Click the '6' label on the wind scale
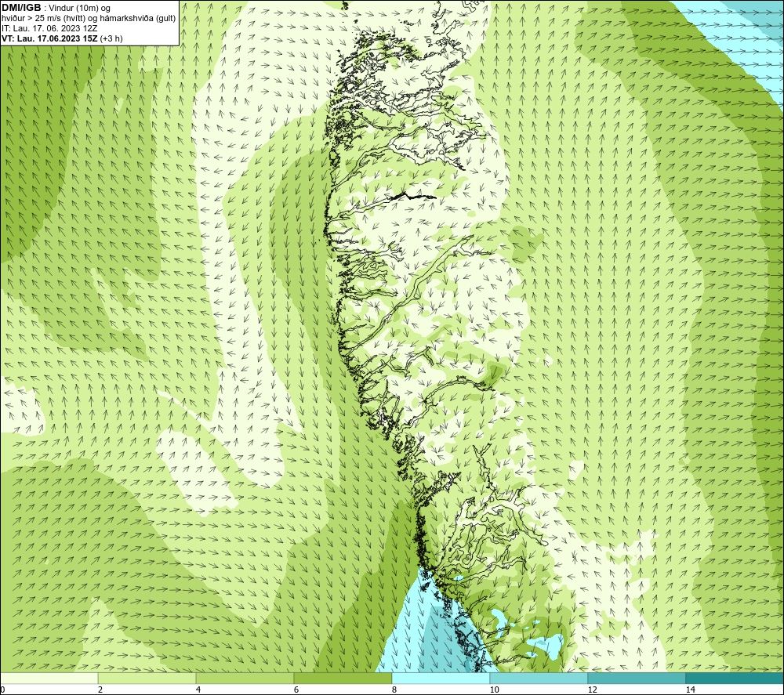Screen dimensions: 784x695 pos(296,690)
